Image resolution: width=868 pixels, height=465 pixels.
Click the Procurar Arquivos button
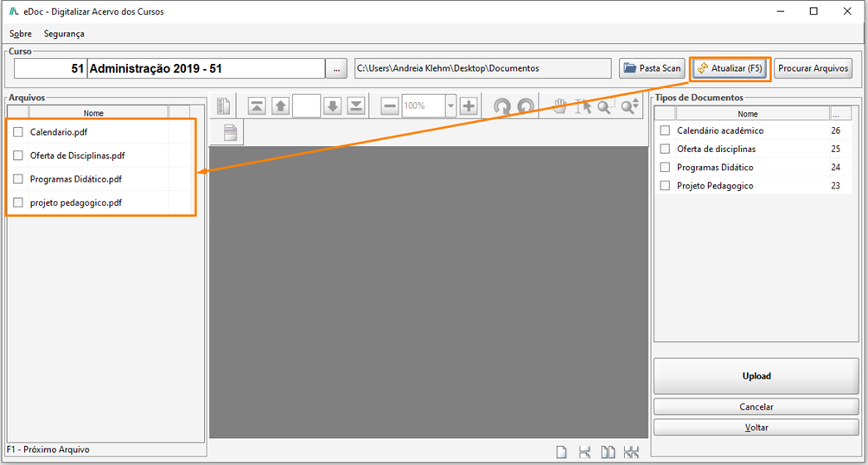tap(814, 68)
